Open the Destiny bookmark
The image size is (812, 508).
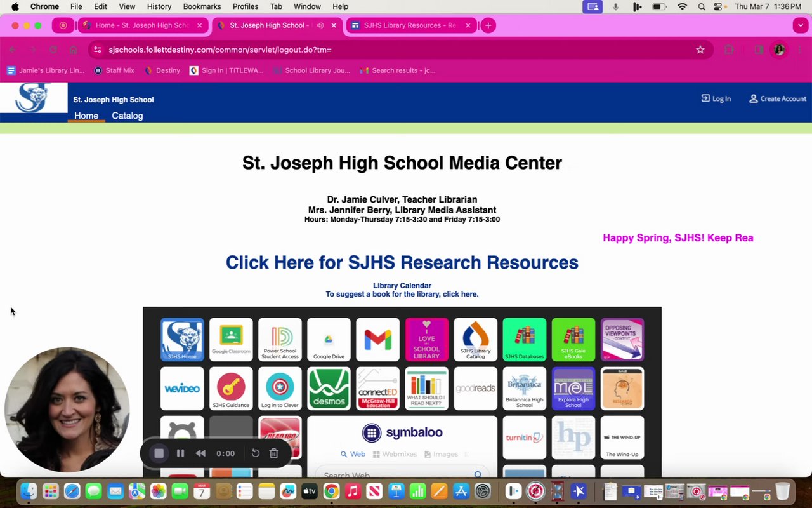tap(162, 70)
